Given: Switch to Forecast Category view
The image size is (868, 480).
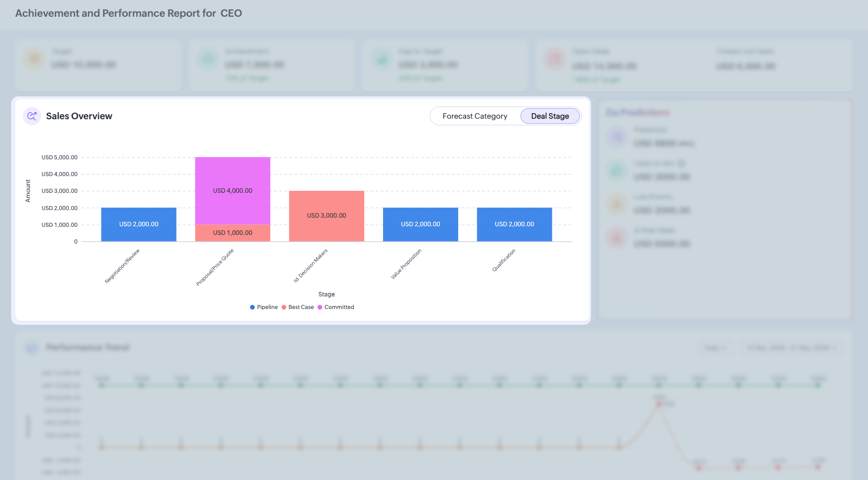Looking at the screenshot, I should coord(475,116).
